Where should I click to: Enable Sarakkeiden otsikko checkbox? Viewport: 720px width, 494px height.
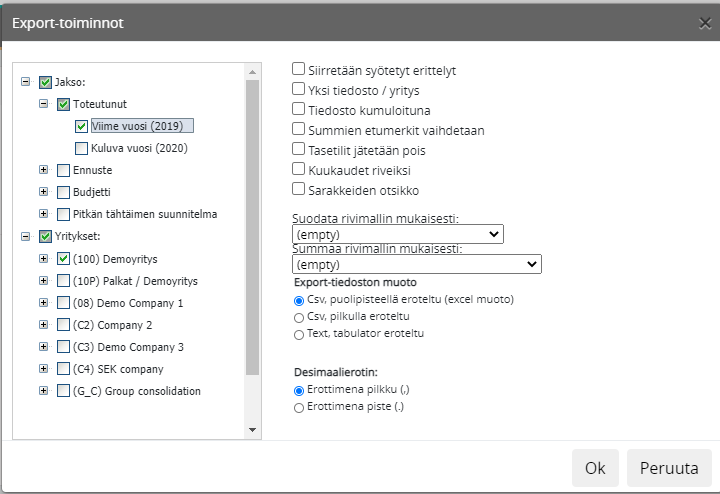coord(299,189)
